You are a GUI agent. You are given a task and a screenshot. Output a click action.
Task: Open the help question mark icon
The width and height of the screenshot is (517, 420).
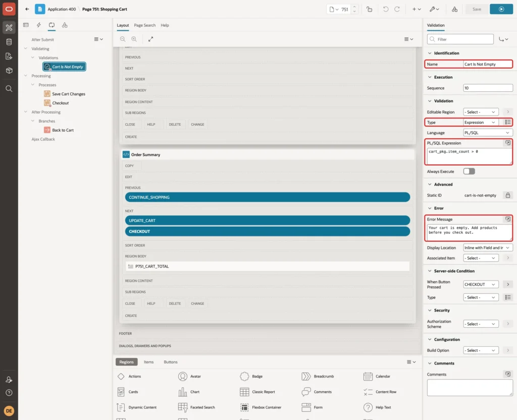[x=9, y=393]
